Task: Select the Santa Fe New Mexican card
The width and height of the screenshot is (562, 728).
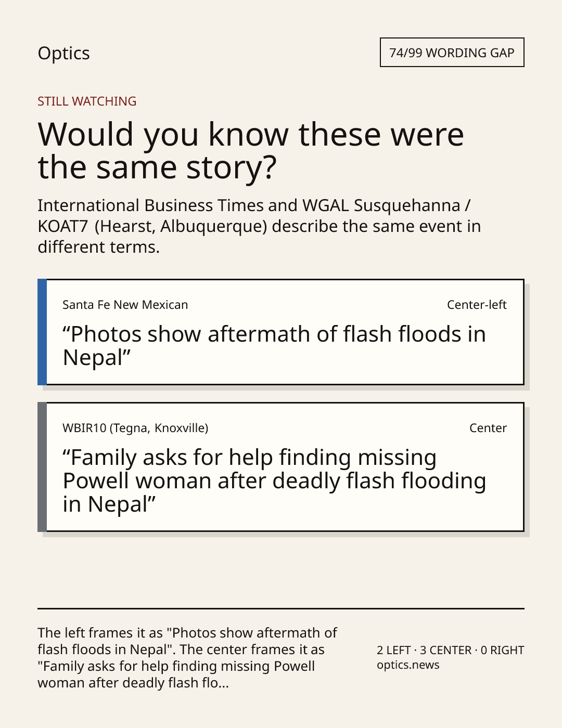Action: click(281, 332)
